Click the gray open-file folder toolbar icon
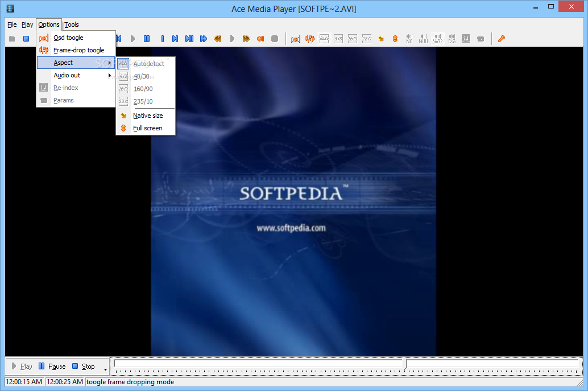 [x=12, y=39]
